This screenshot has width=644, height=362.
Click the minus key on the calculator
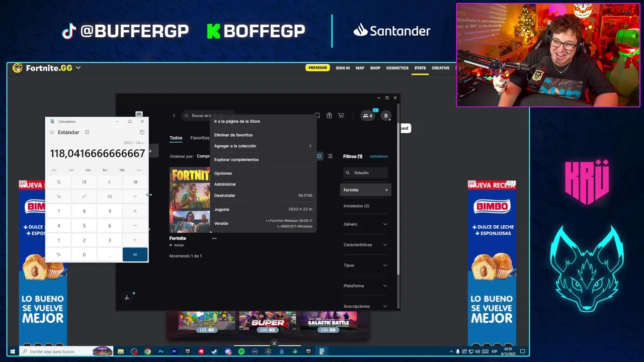[x=135, y=226]
